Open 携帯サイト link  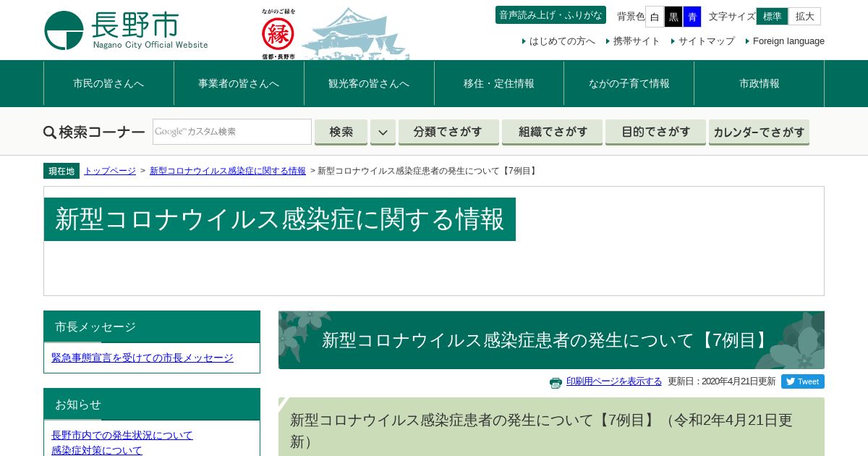637,41
